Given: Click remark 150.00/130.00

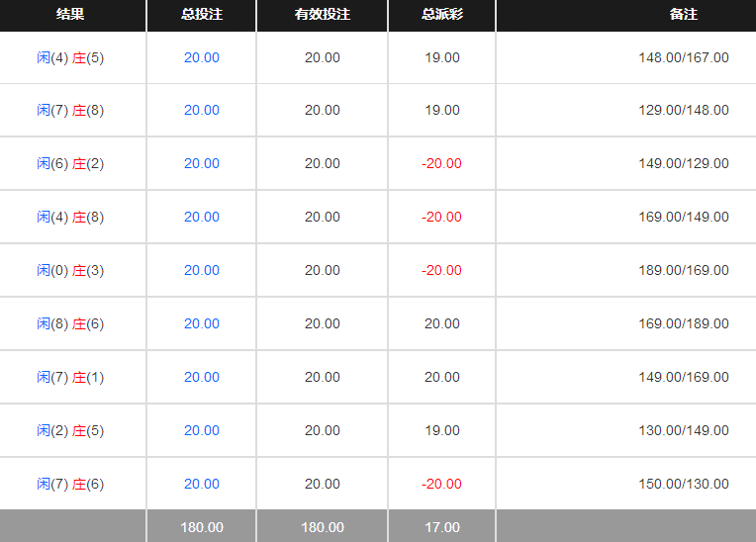Looking at the screenshot, I should click(684, 485).
